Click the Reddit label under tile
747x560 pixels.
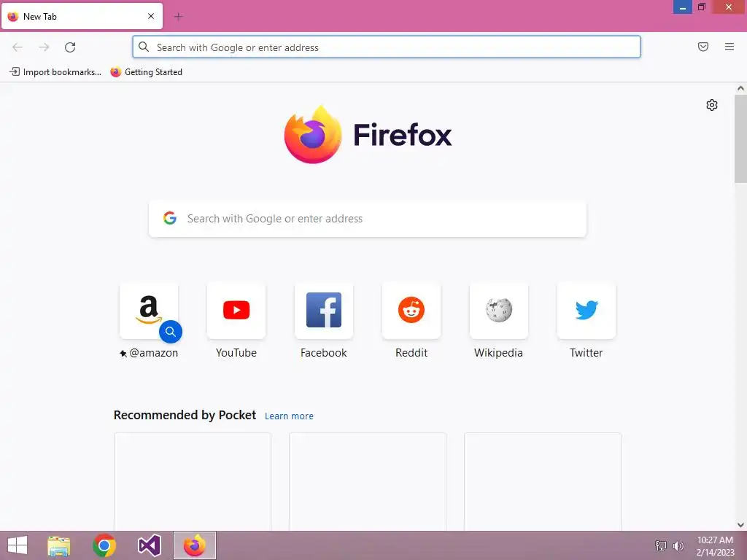click(411, 353)
